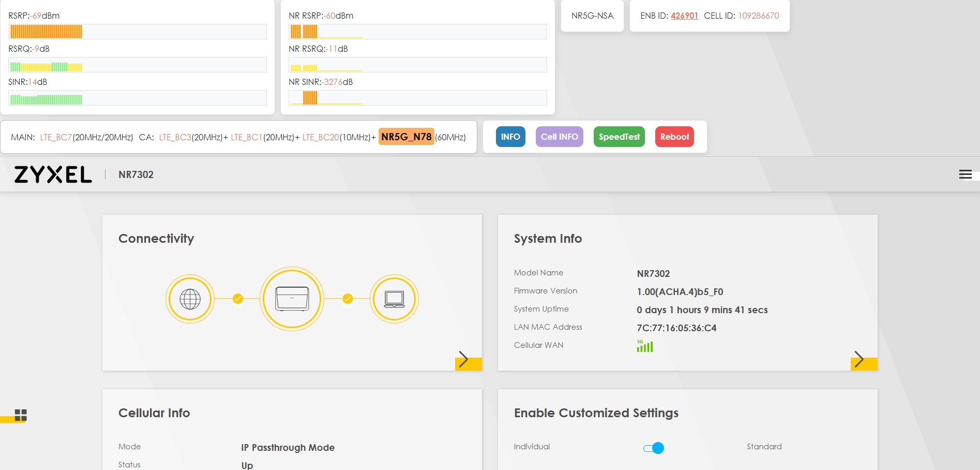Screen dimensions: 980x470
Task: Click the router device icon in Connectivity
Action: [x=292, y=299]
